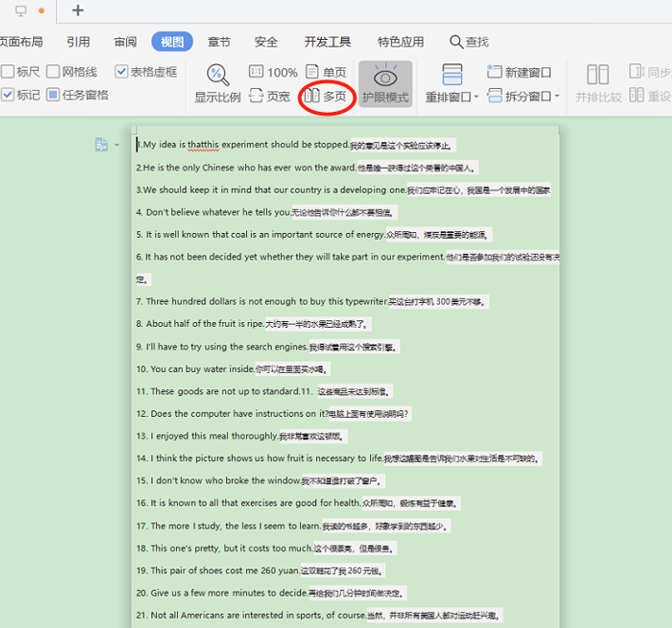The image size is (672, 628).
Task: Select the 视图 view tab
Action: pos(172,42)
